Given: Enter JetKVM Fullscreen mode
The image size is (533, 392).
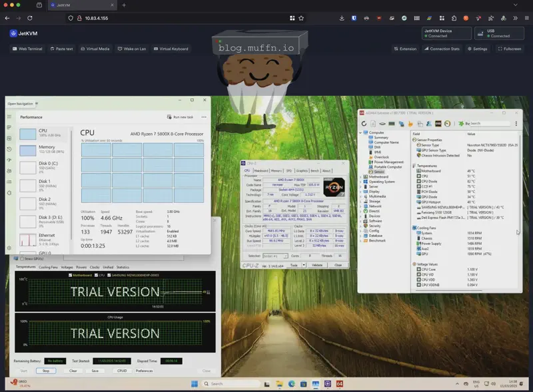Looking at the screenshot, I should pos(509,49).
